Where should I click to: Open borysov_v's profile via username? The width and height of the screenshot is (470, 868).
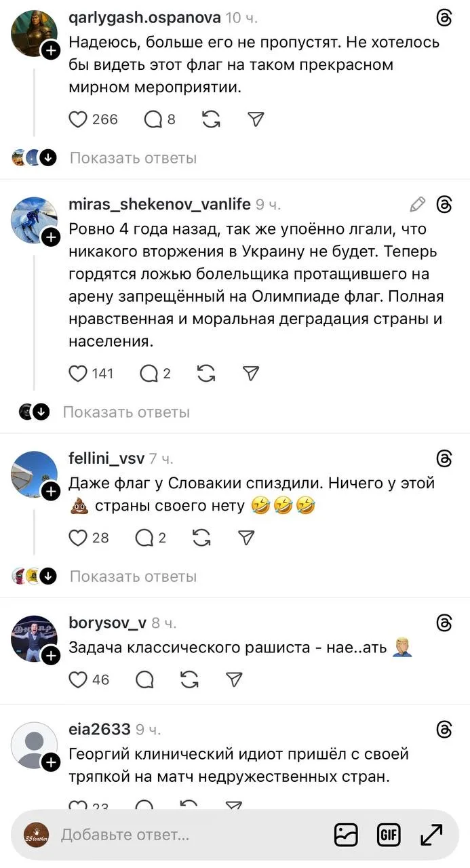[x=107, y=623]
